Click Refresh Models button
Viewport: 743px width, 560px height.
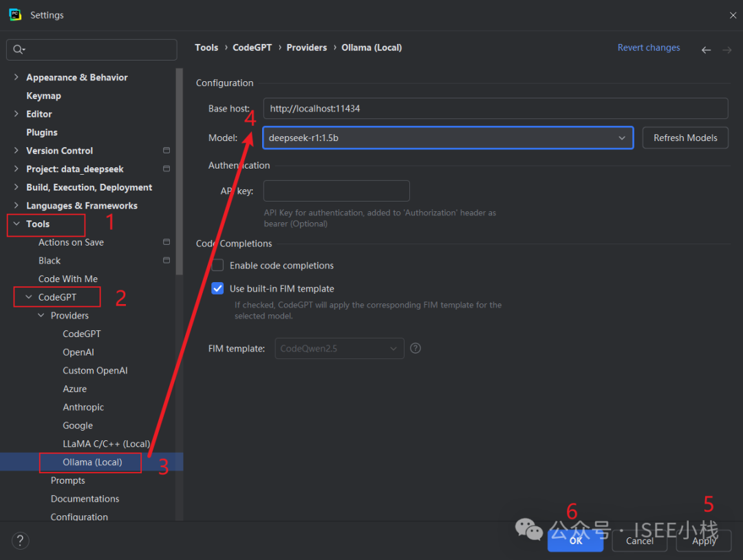click(685, 138)
